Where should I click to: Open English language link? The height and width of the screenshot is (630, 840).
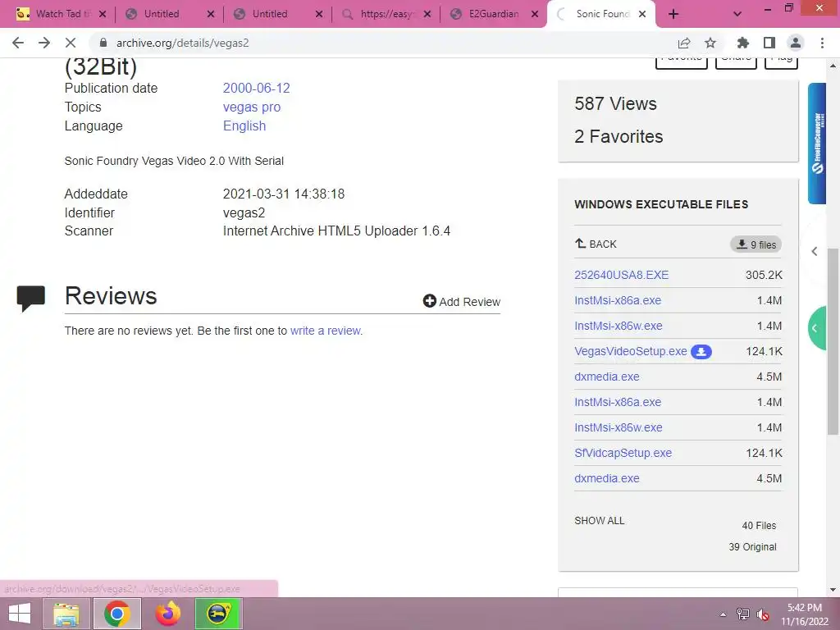coord(244,126)
